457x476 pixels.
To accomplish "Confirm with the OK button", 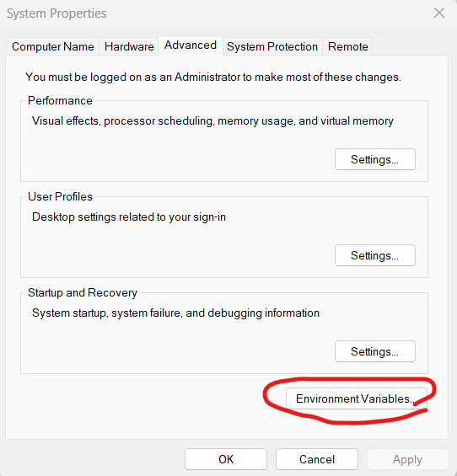I will tap(226, 459).
